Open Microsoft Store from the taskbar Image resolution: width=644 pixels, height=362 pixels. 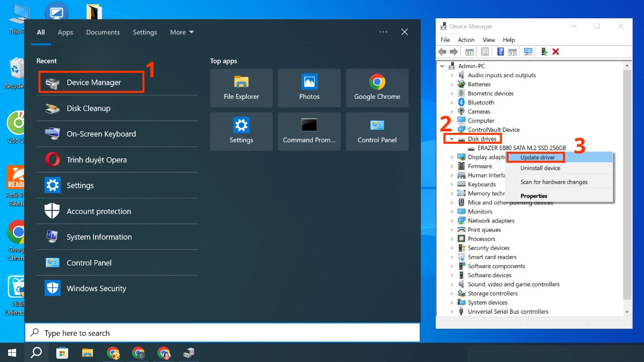tap(62, 352)
